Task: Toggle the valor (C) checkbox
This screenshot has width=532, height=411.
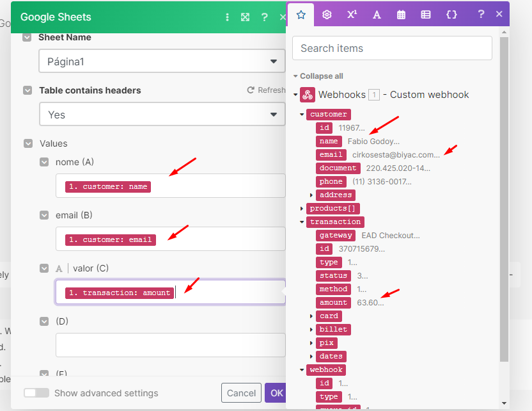Action: pyautogui.click(x=44, y=268)
